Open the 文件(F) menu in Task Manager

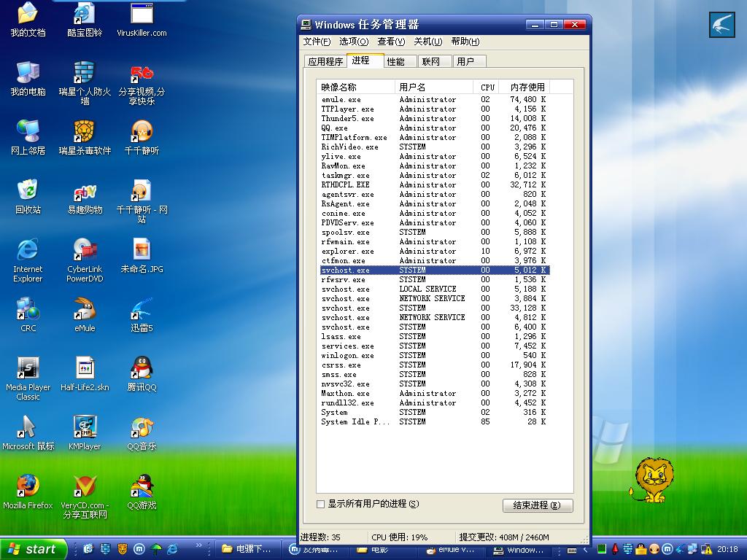tap(317, 42)
